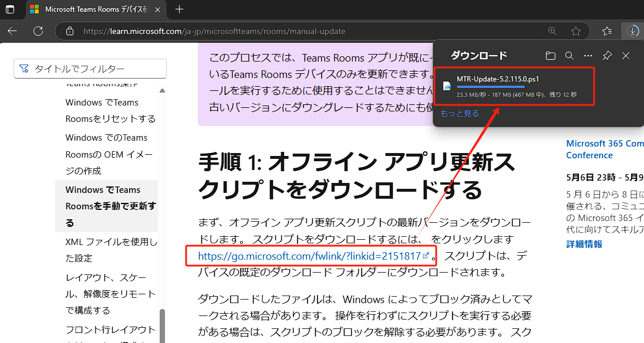Click the MTR-Update file type icon
The width and height of the screenshot is (644, 343).
pyautogui.click(x=447, y=86)
